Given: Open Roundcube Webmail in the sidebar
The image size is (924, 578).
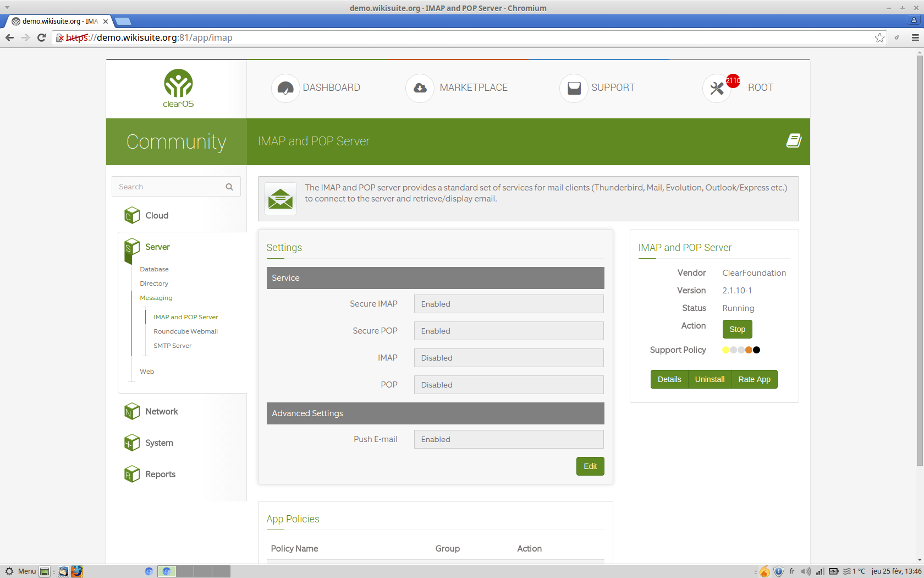Looking at the screenshot, I should pos(185,331).
